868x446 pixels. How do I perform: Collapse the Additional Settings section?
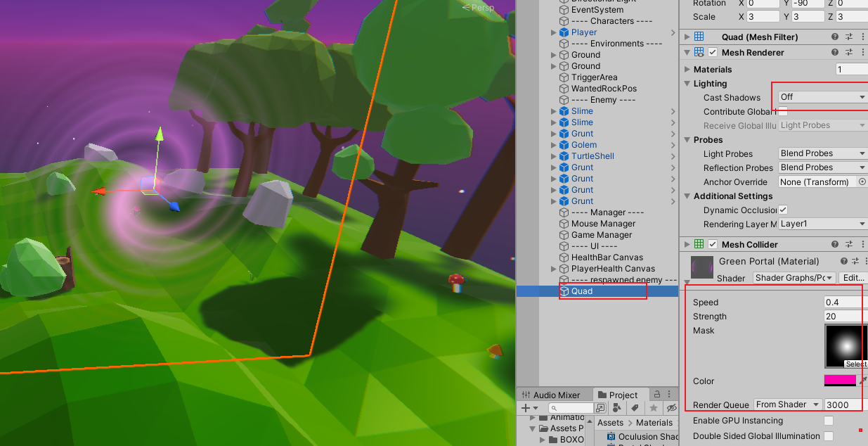pos(687,196)
